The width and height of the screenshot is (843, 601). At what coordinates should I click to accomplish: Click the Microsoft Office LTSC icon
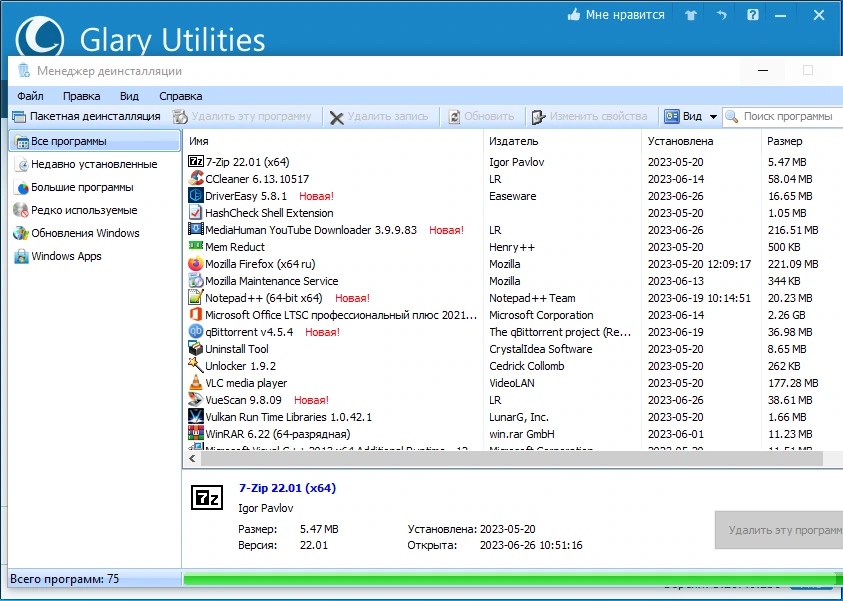coord(196,315)
